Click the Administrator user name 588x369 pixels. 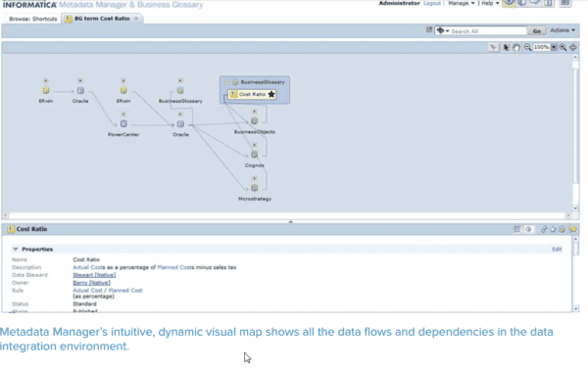pos(400,3)
